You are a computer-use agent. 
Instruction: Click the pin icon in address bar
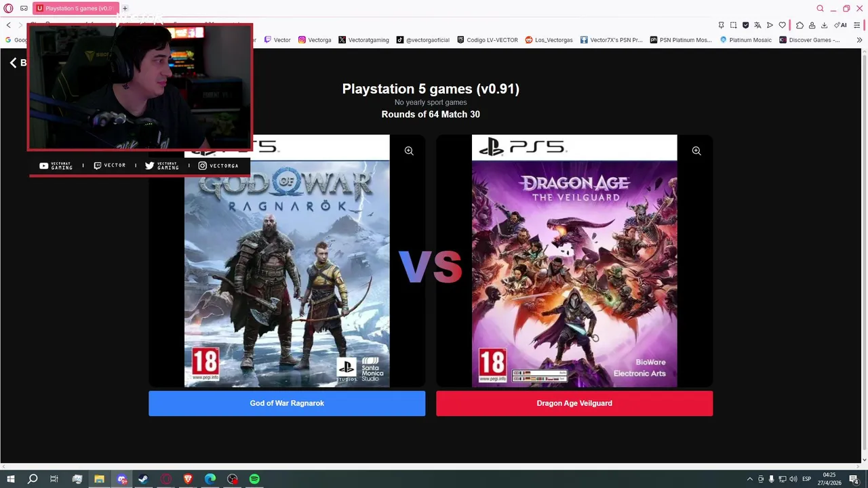click(x=721, y=25)
